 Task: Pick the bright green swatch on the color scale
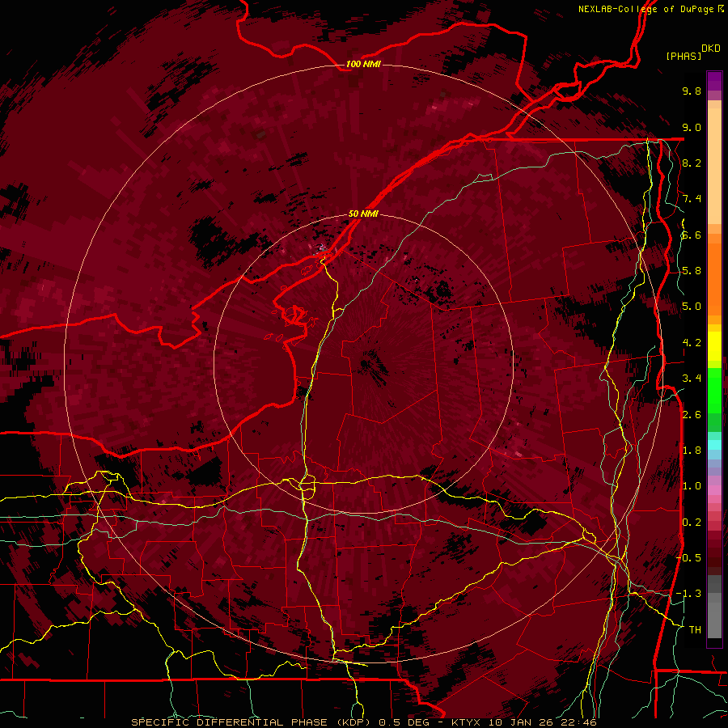714,390
